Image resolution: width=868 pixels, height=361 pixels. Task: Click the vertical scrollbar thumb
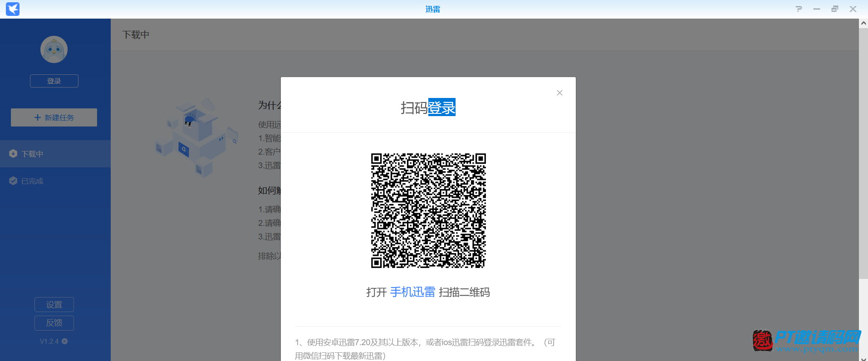coord(863,153)
